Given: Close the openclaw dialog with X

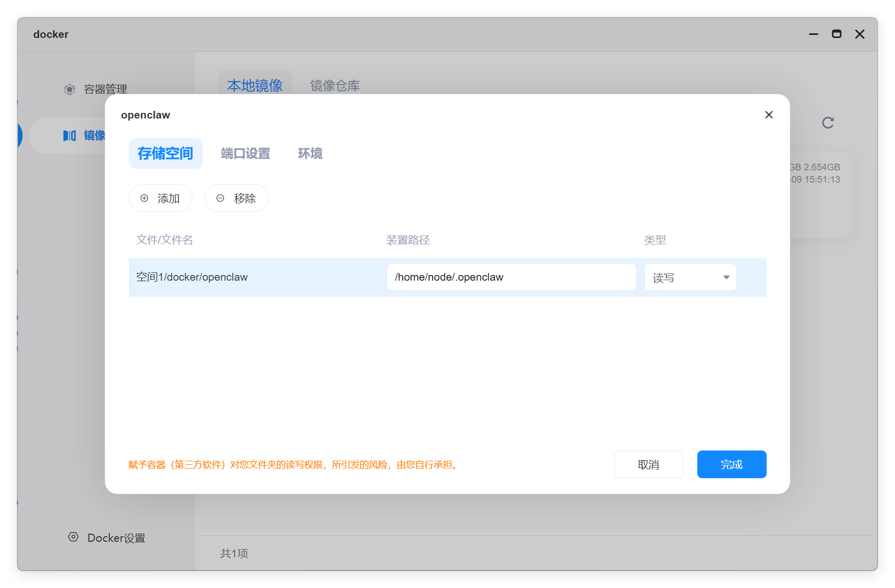Looking at the screenshot, I should click(x=768, y=115).
